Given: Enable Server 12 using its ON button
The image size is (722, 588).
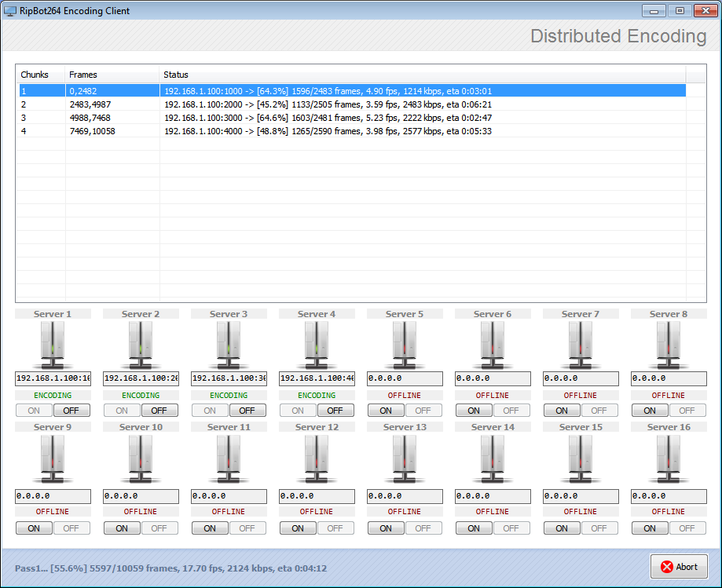Looking at the screenshot, I should (298, 528).
